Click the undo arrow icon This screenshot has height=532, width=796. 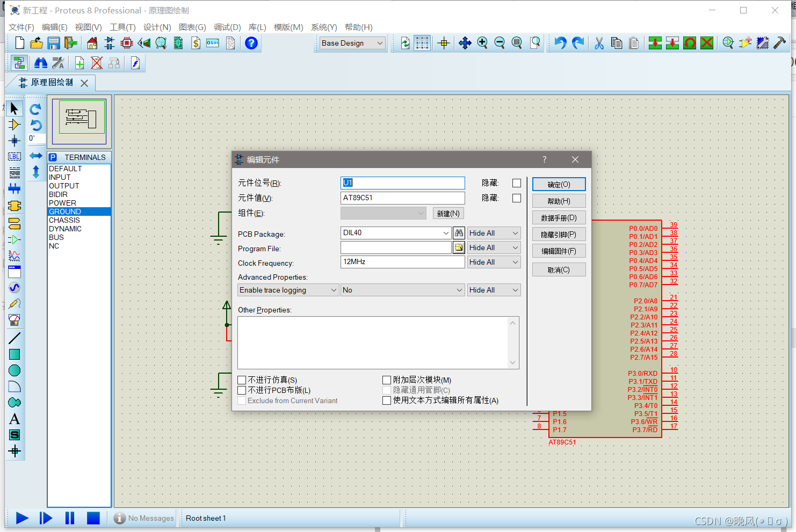coord(560,43)
